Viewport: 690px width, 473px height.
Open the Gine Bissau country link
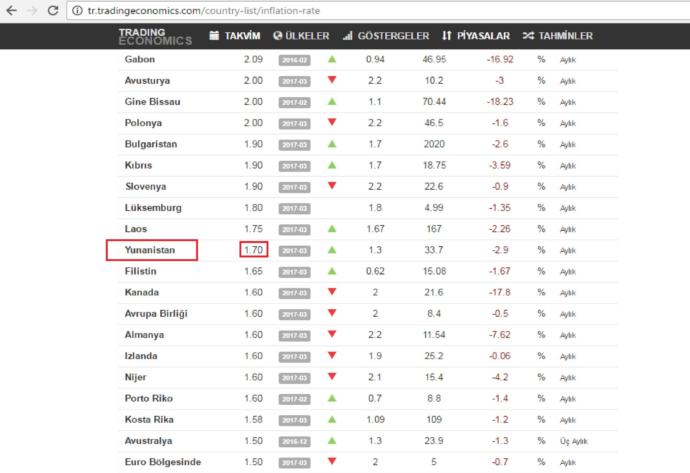click(152, 102)
